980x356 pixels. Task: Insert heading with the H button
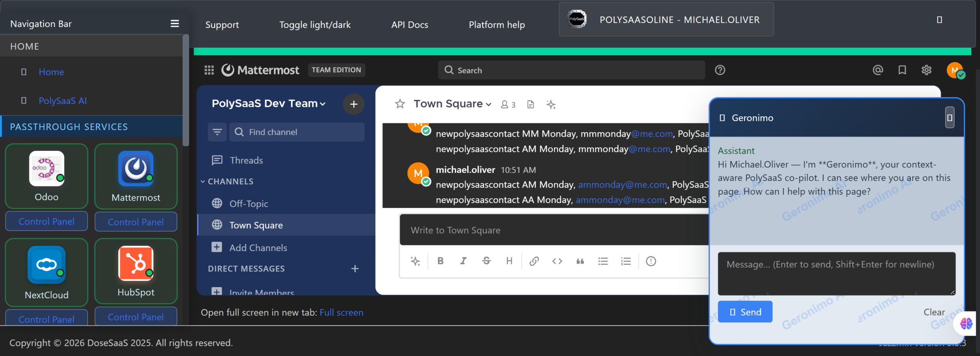[x=509, y=261]
